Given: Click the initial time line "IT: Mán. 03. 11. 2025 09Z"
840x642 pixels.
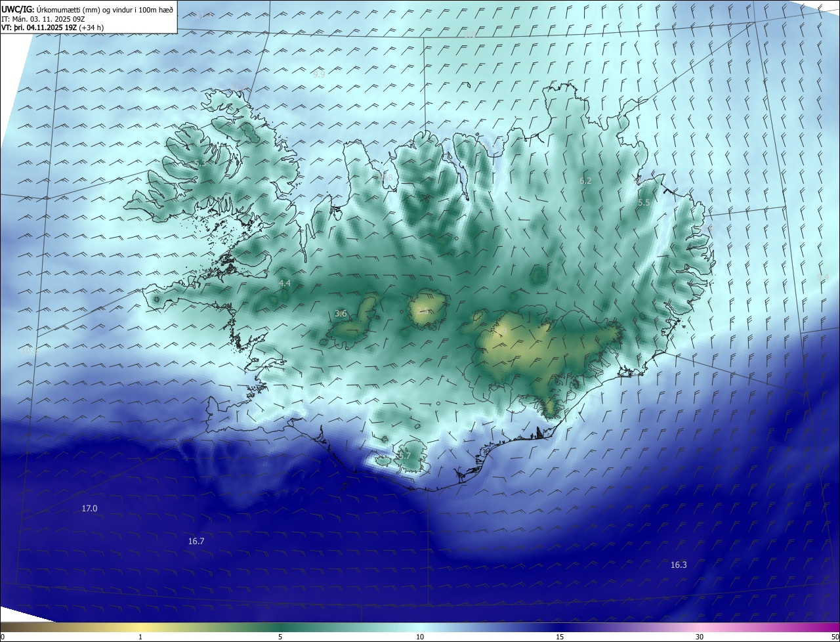Looking at the screenshot, I should click(44, 18).
